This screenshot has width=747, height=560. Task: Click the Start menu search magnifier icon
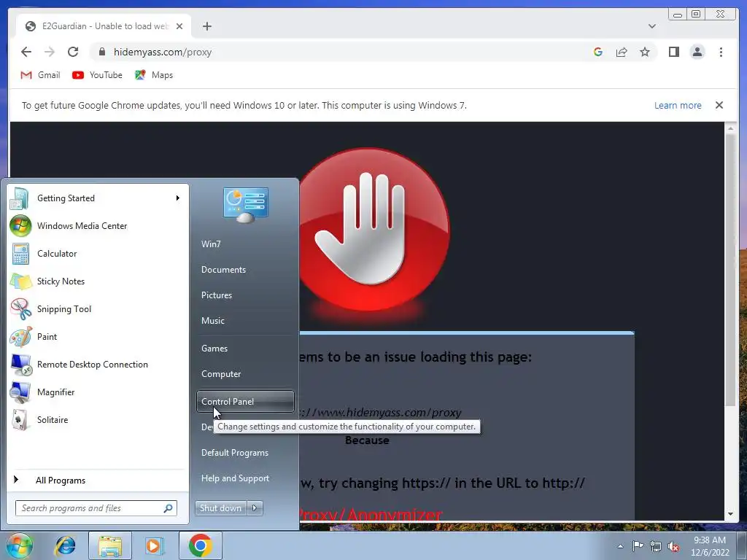(169, 508)
